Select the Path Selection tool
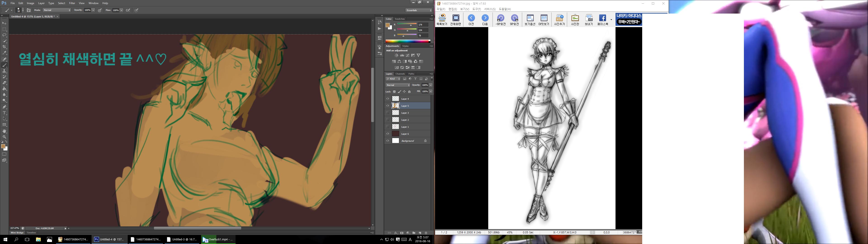868x244 pixels. 4,119
